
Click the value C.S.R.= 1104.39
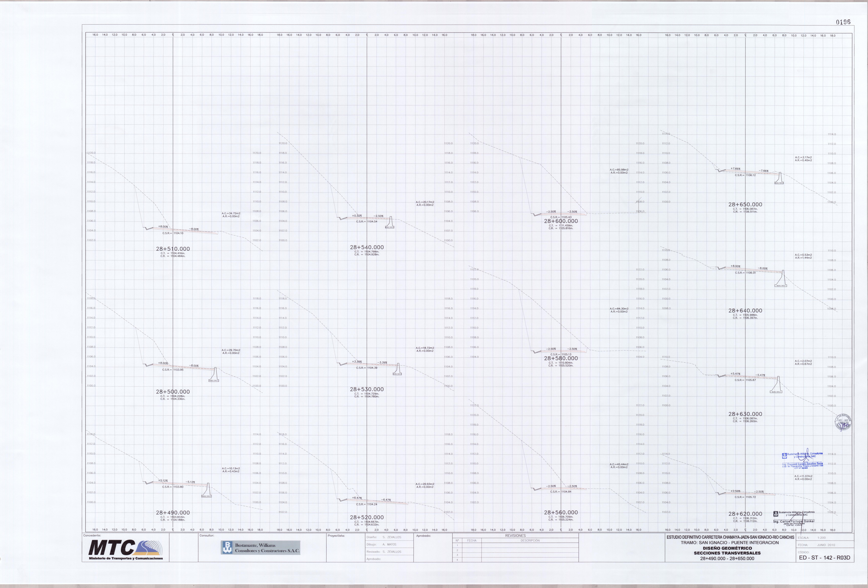(367, 368)
